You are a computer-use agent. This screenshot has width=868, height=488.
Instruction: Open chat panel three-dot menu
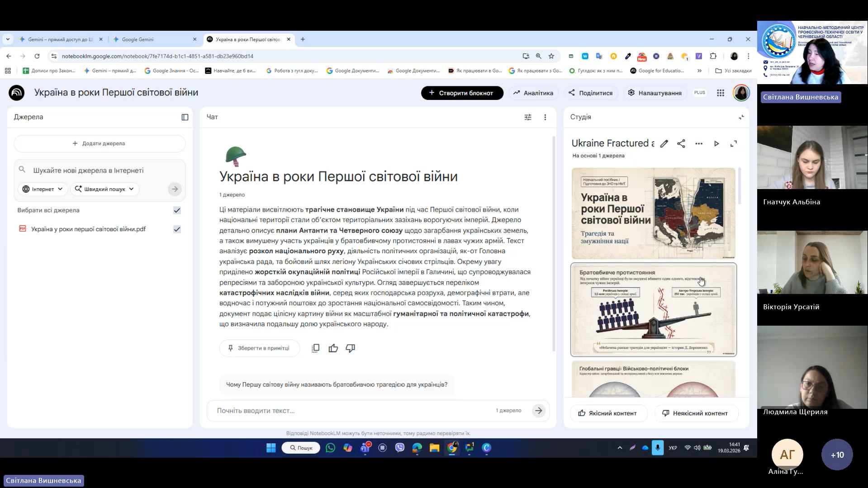point(545,117)
